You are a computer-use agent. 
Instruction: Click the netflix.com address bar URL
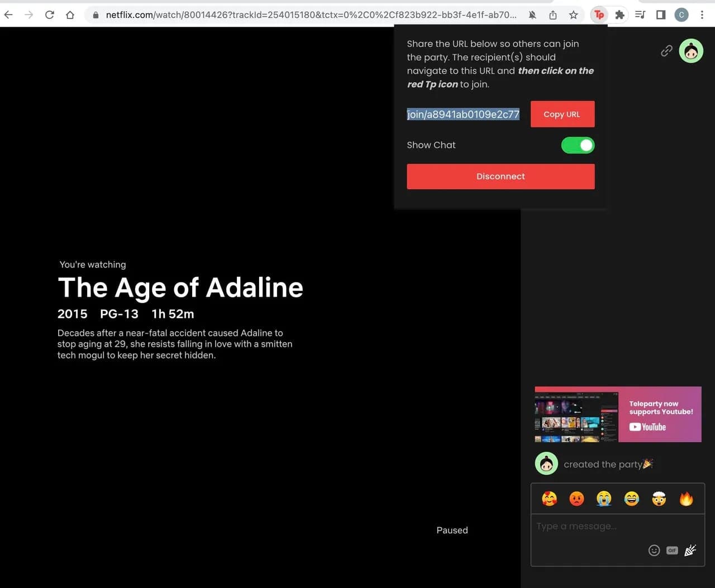pyautogui.click(x=311, y=15)
